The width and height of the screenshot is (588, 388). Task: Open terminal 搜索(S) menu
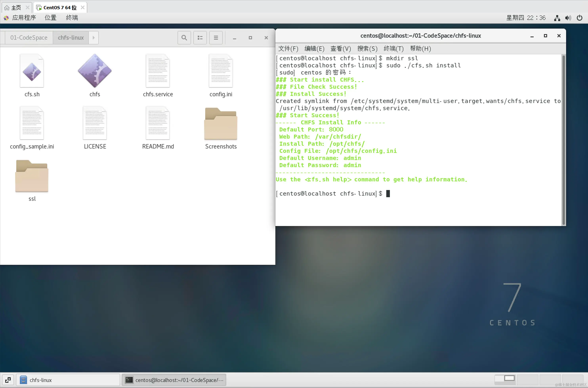point(367,48)
